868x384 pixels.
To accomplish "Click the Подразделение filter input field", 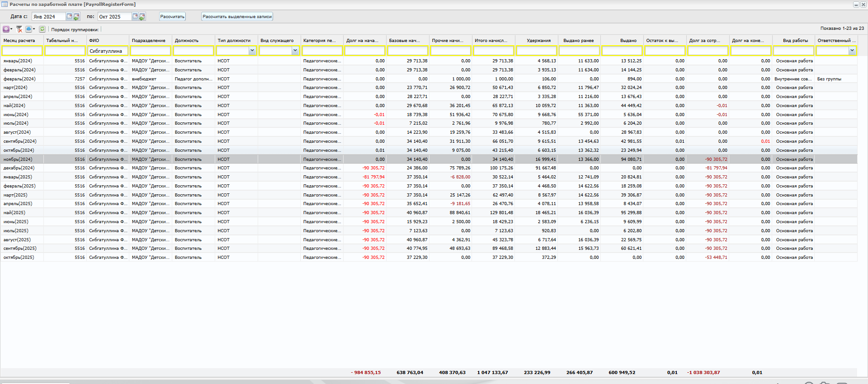I will point(151,51).
